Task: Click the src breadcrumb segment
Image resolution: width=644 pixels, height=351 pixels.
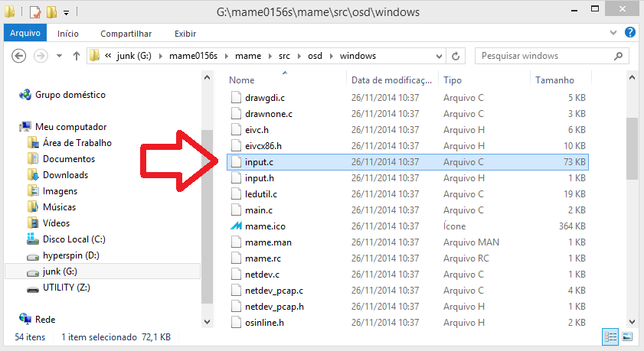Action: tap(284, 56)
